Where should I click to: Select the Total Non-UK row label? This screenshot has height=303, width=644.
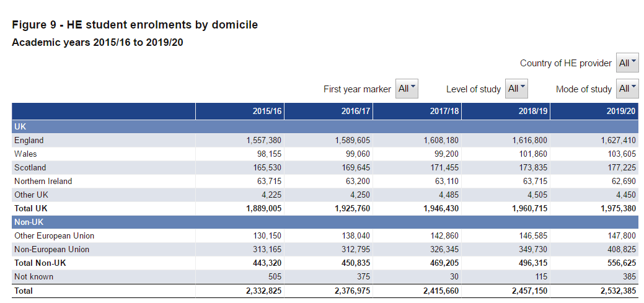coord(40,263)
